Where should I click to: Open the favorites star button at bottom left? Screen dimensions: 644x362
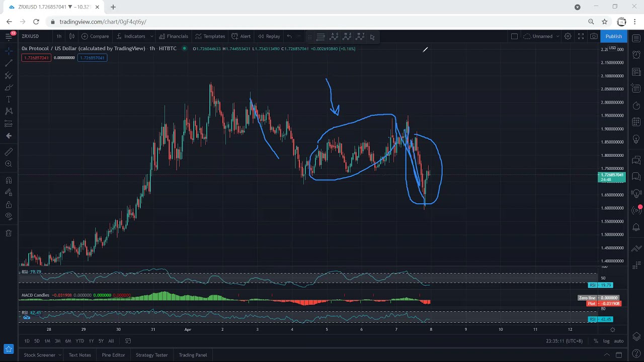[9, 348]
